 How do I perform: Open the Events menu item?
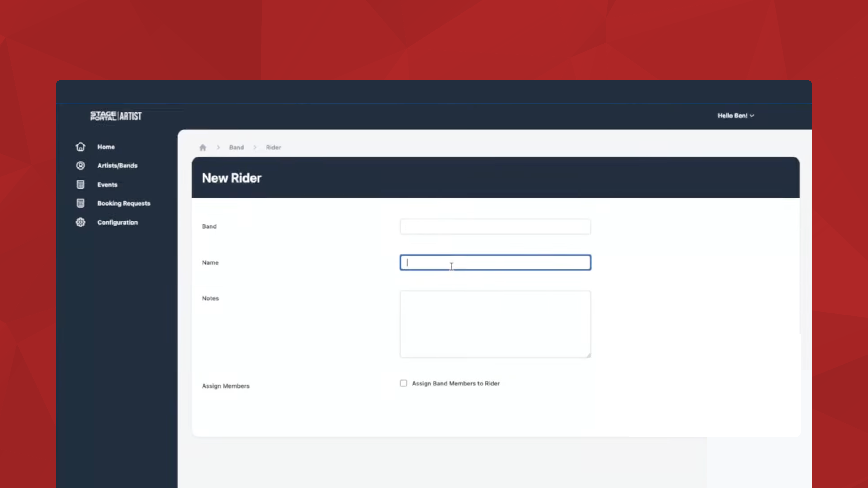tap(107, 185)
